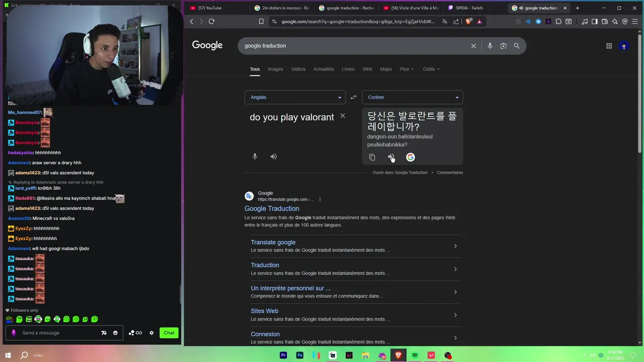Expand the Sites Web sitelink chevron

(x=455, y=315)
